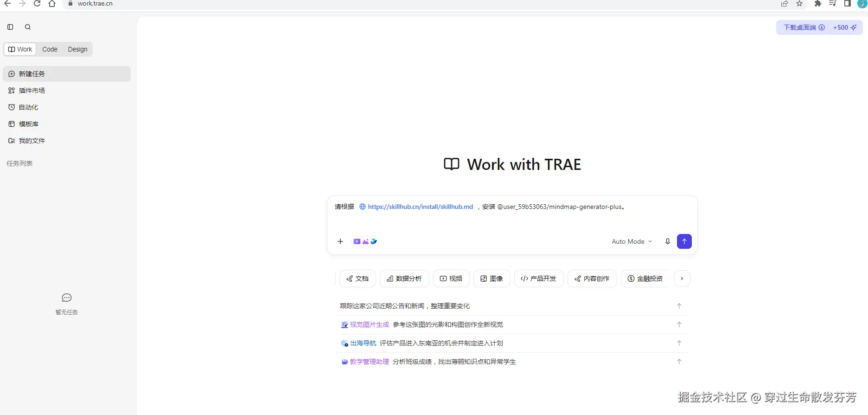868x415 pixels.
Task: Go forward with the browser forward arrow
Action: 22,3
